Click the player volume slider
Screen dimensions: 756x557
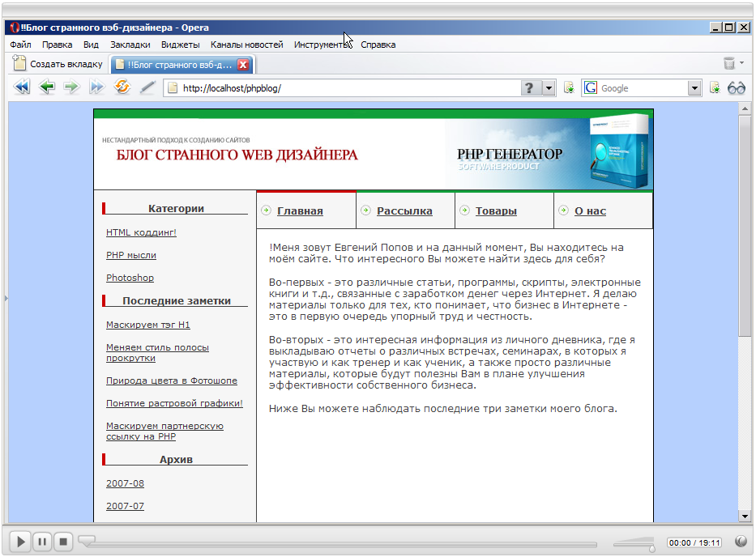(634, 543)
